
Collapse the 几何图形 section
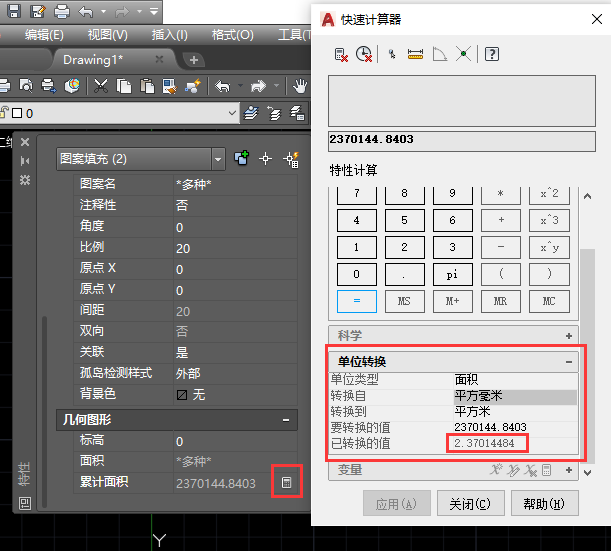[286, 420]
